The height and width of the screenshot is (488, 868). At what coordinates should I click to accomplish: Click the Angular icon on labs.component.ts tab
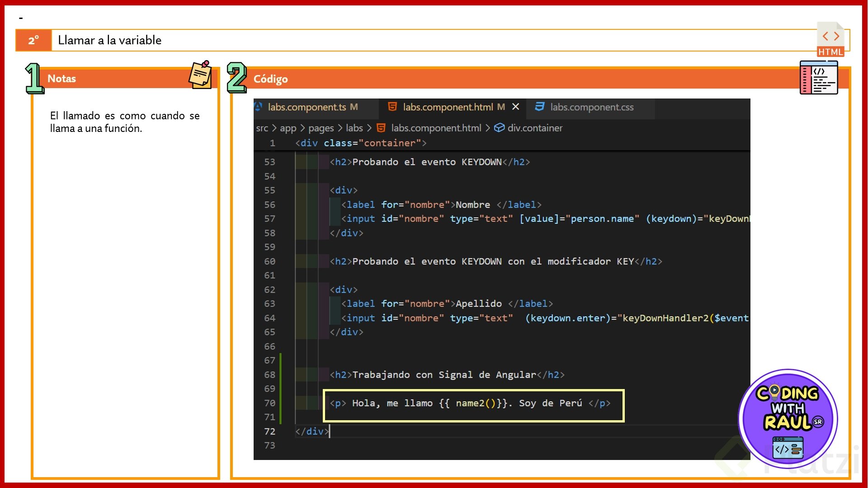[258, 107]
